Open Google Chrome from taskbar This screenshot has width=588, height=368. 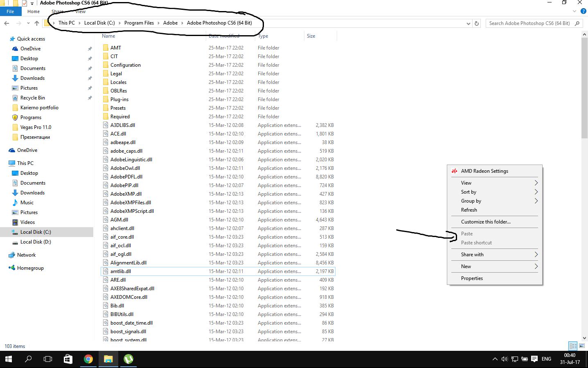pyautogui.click(x=88, y=359)
